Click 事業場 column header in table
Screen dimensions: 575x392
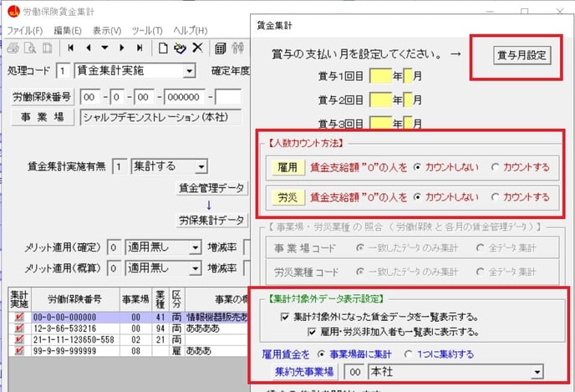(x=135, y=299)
